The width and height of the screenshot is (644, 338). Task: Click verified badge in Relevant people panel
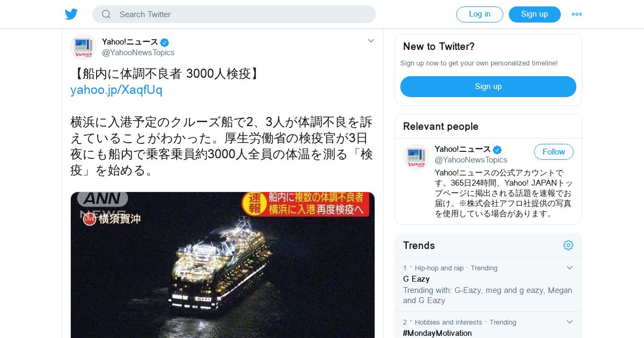pyautogui.click(x=497, y=150)
